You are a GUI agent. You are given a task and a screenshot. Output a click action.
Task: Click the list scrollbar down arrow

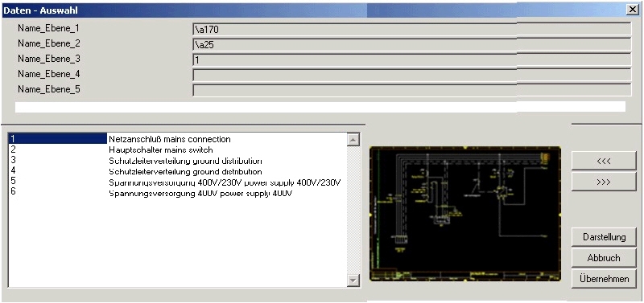point(353,280)
